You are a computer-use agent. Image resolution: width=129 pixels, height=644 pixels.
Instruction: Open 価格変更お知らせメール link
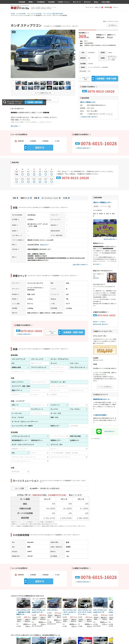click(101, 399)
